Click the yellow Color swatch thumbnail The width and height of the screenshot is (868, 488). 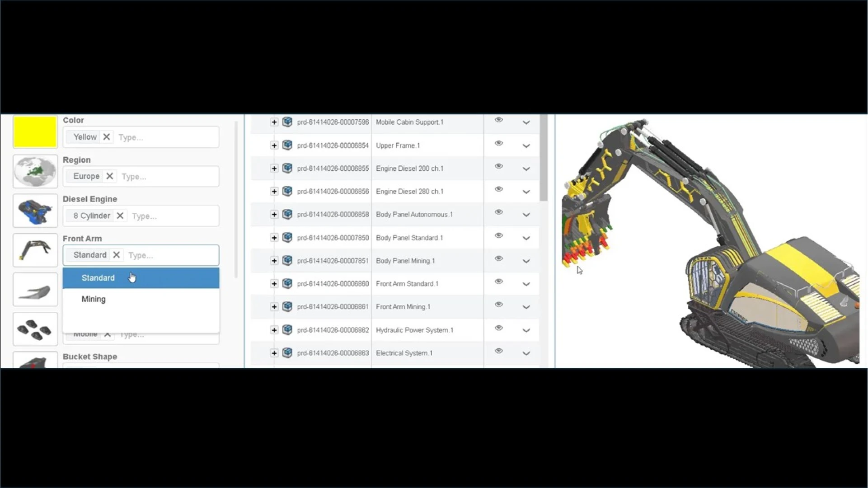pyautogui.click(x=35, y=131)
